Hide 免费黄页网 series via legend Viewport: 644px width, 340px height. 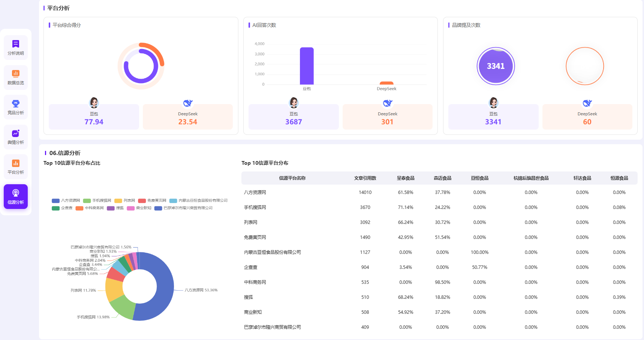(x=152, y=201)
